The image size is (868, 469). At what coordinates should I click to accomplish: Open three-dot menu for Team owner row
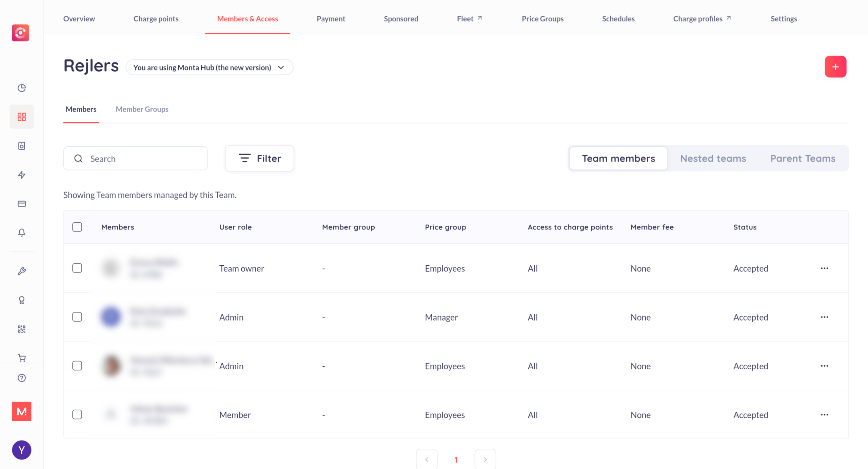point(824,268)
